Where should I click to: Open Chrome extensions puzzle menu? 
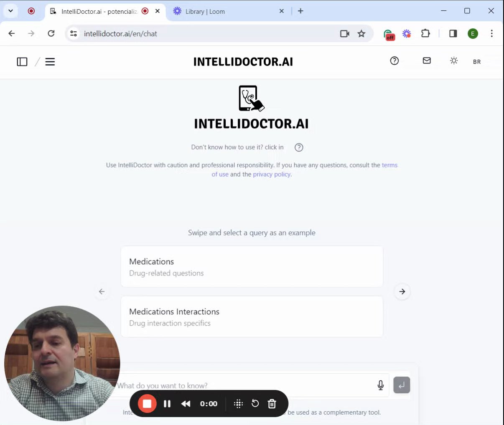(425, 33)
